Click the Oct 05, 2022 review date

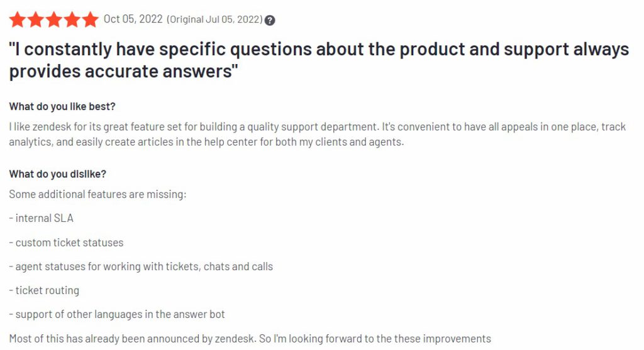coord(133,19)
